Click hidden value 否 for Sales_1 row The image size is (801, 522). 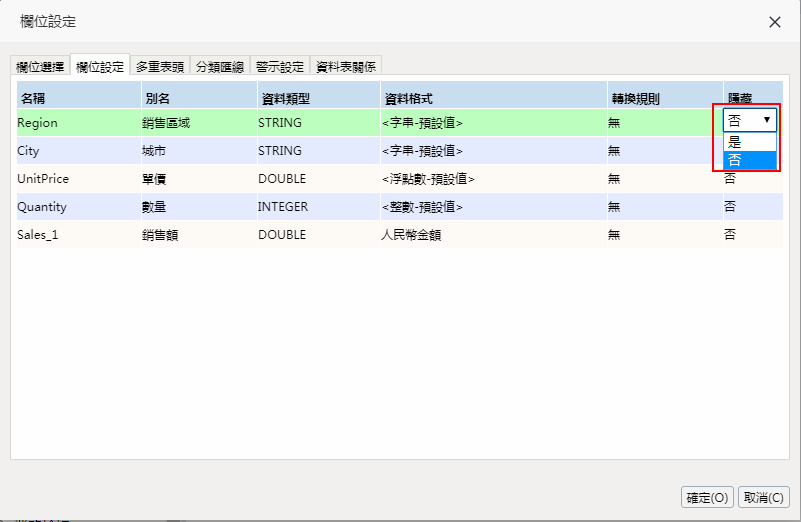(x=731, y=235)
